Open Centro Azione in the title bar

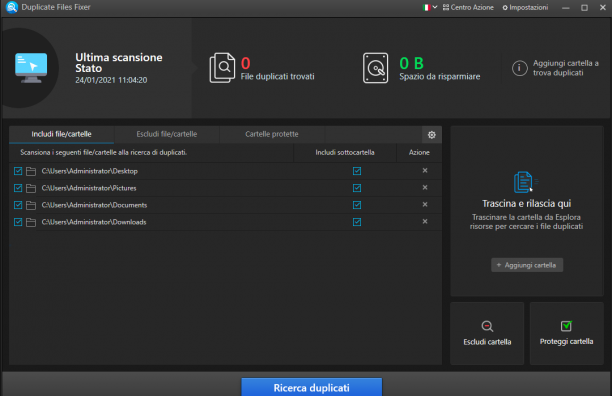coord(468,7)
